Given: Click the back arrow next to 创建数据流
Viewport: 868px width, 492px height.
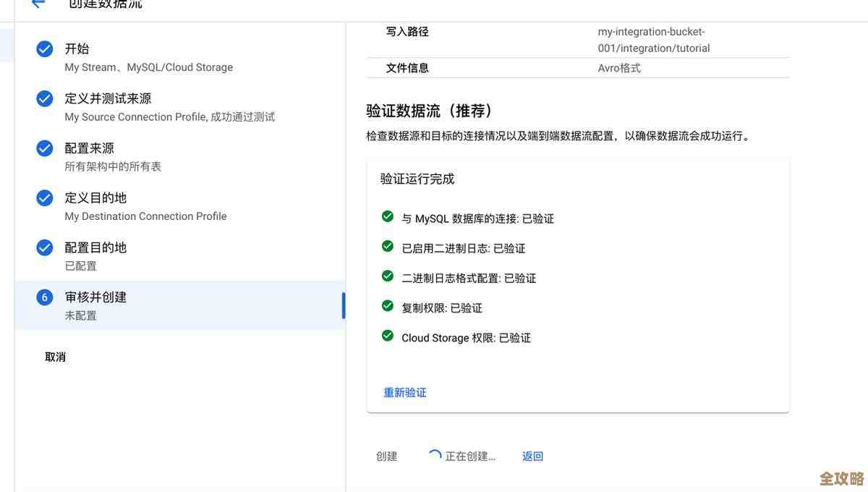Looking at the screenshot, I should pyautogui.click(x=34, y=4).
